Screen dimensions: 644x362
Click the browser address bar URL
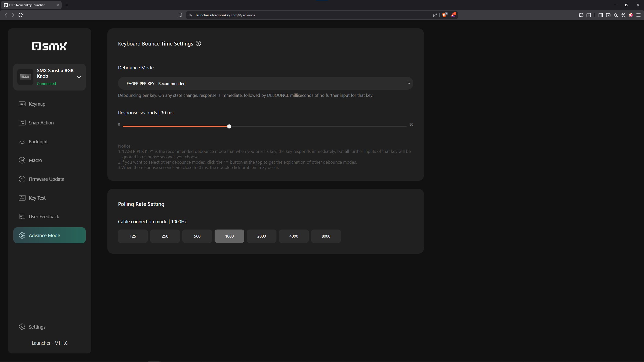(x=225, y=15)
